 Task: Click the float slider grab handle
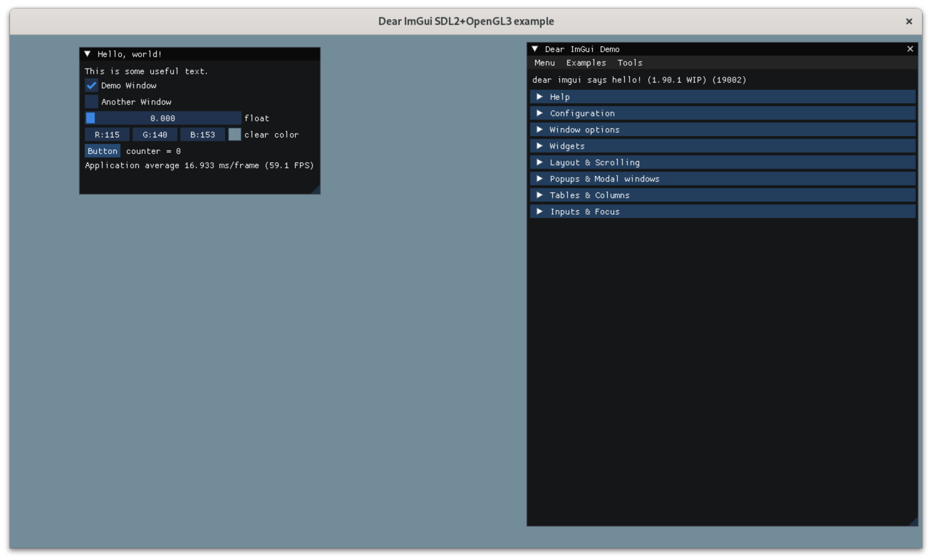point(90,118)
